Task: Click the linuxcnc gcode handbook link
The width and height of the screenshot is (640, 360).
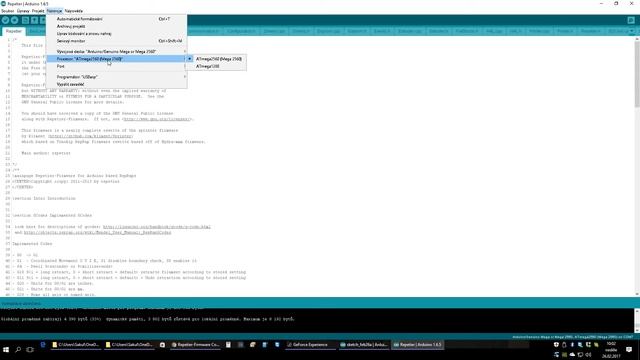Action: 157,227
